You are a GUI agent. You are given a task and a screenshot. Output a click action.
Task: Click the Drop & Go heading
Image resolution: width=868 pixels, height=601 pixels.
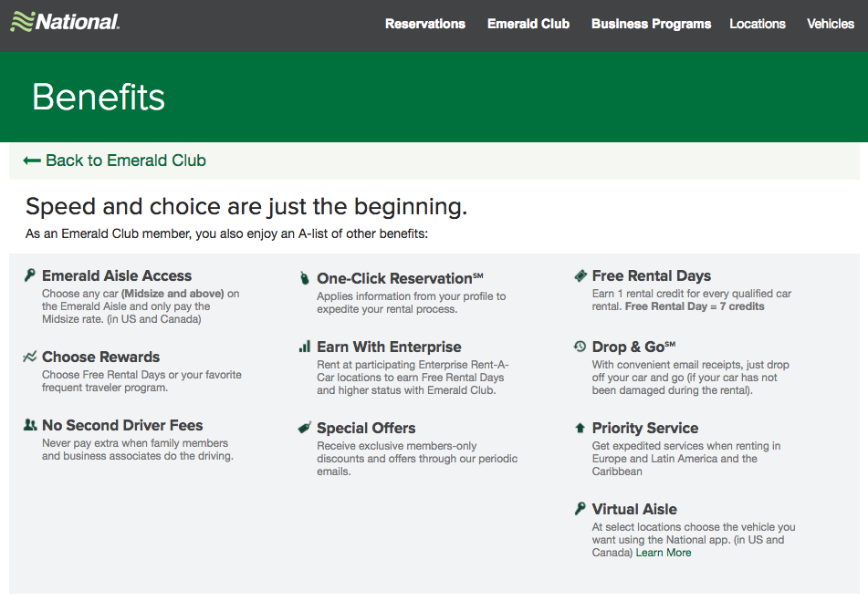coord(633,347)
